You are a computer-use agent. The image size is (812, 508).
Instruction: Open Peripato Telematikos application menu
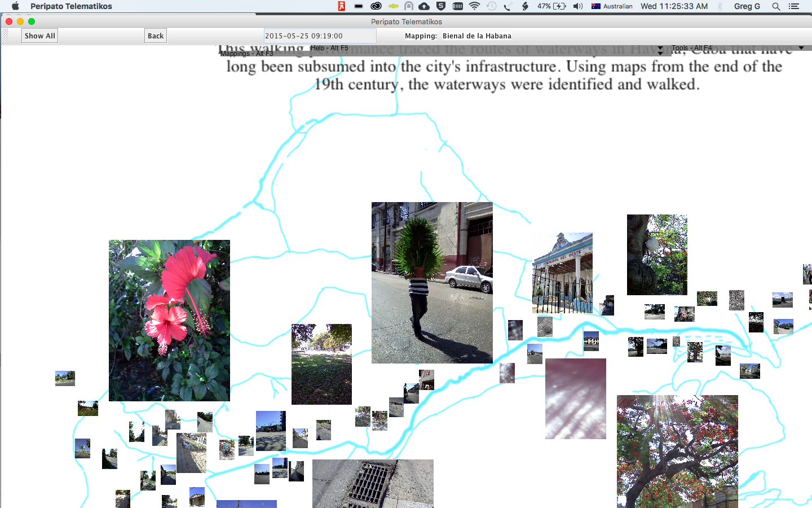click(71, 6)
